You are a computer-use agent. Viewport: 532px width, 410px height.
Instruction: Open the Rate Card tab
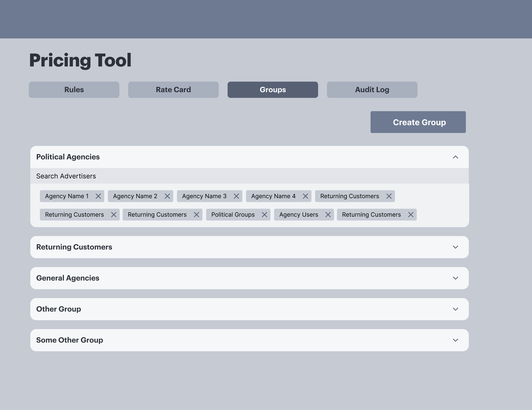click(173, 90)
